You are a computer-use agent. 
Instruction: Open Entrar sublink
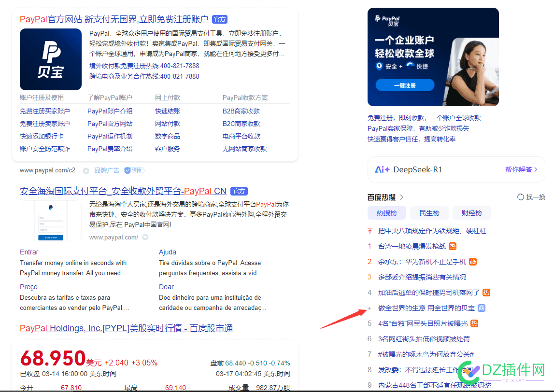(x=29, y=252)
